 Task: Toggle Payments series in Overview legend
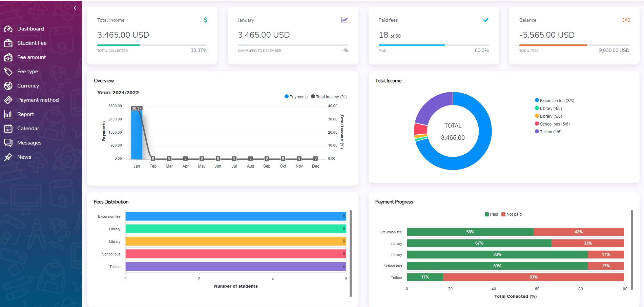[296, 97]
